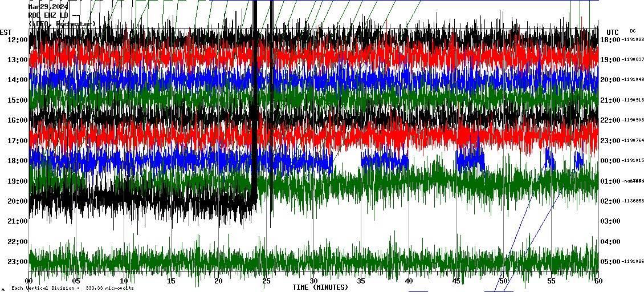This screenshot has width=644, height=296.
Task: Select the 03:00 UTC hour label
Action: click(610, 221)
